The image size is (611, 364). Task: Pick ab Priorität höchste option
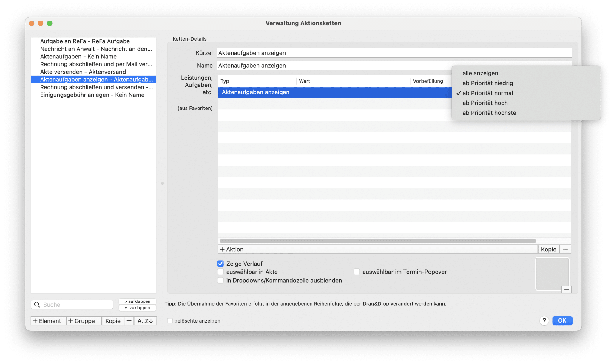click(x=526, y=113)
